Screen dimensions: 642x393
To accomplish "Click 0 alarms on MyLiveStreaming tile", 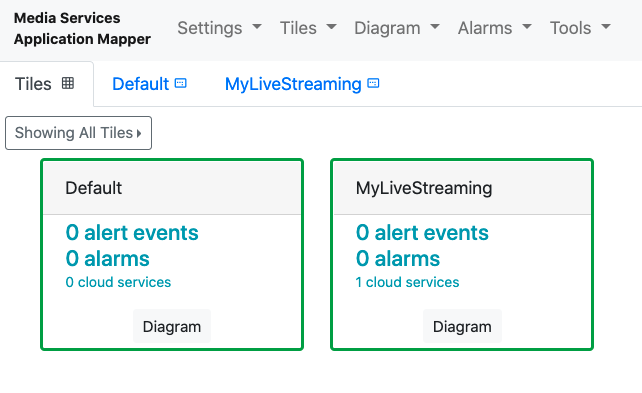I will tap(398, 259).
